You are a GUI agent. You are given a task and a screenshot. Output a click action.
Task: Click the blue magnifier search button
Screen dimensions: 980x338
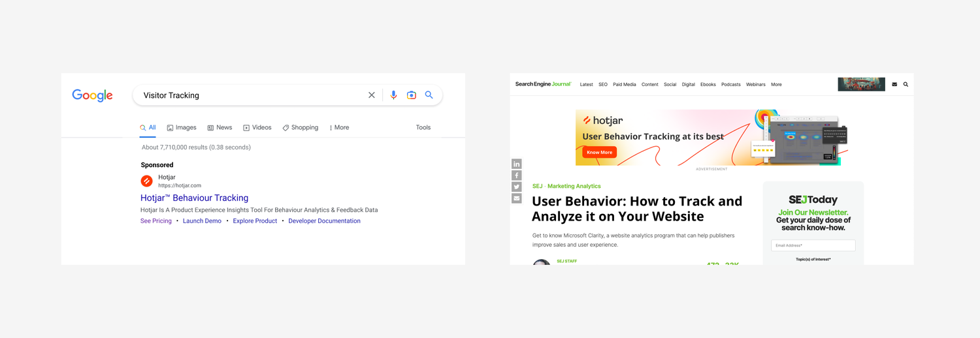[429, 95]
